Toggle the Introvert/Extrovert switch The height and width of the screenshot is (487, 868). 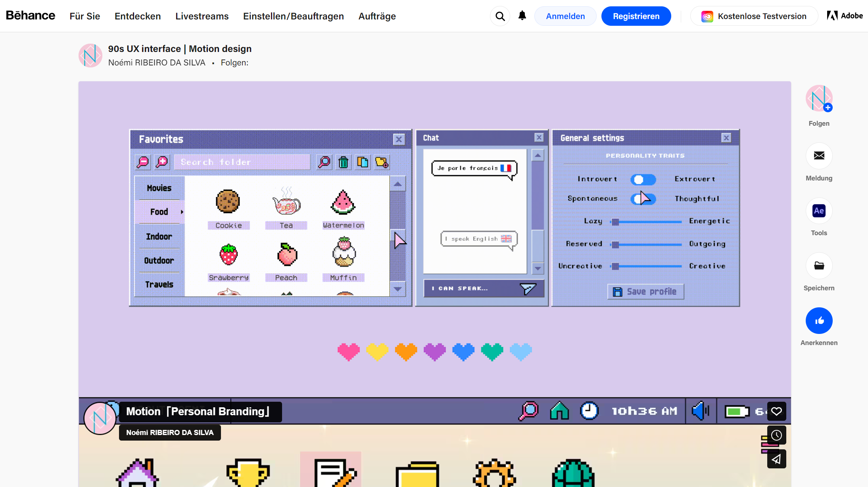643,180
